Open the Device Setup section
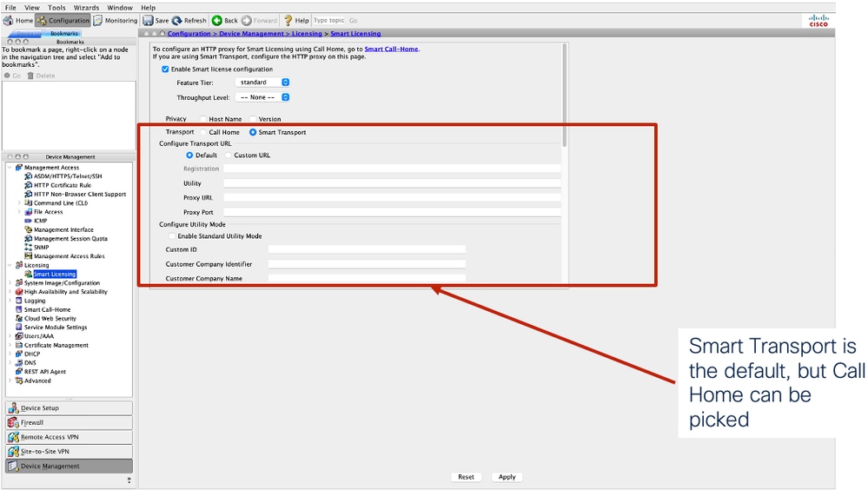Viewport: 868px width, 490px height. point(70,408)
